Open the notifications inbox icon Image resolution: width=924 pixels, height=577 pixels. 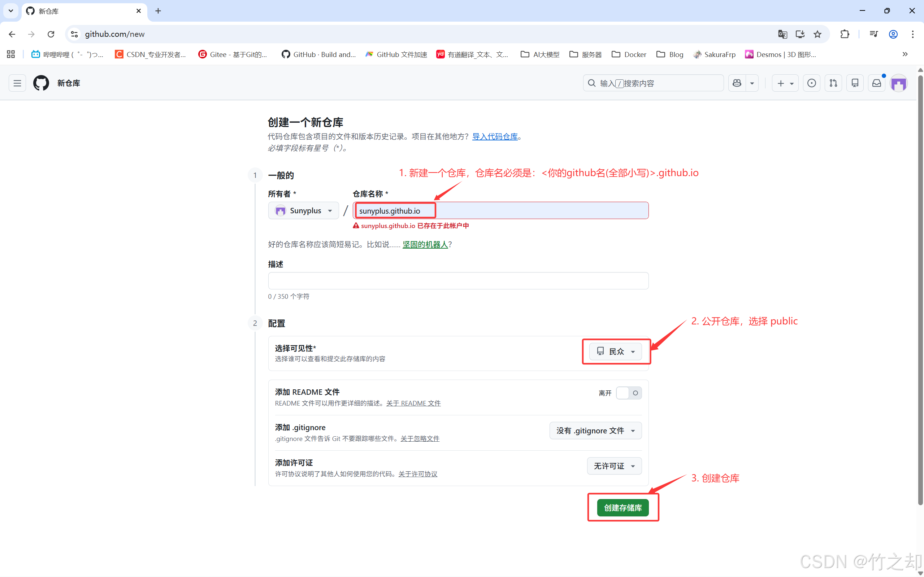tap(877, 83)
